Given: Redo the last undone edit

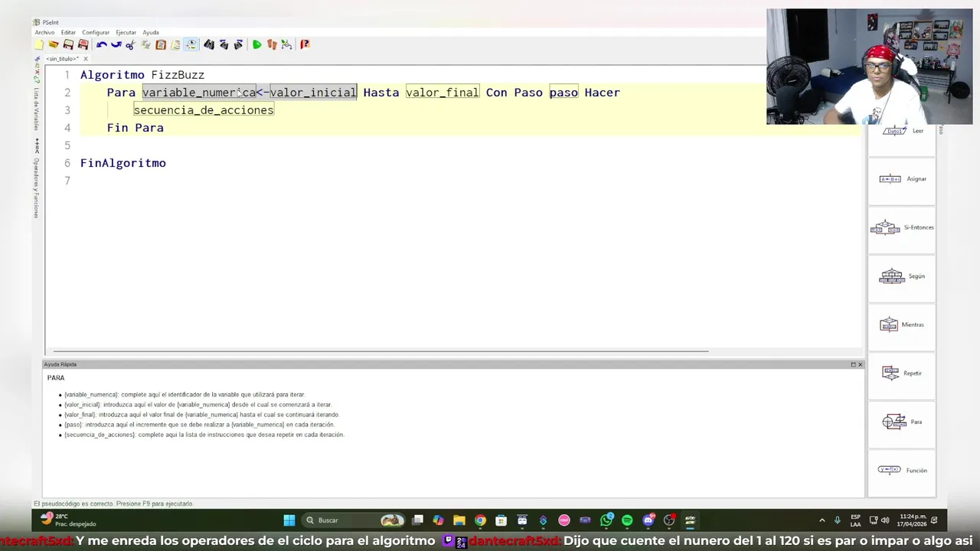Looking at the screenshot, I should [x=116, y=44].
